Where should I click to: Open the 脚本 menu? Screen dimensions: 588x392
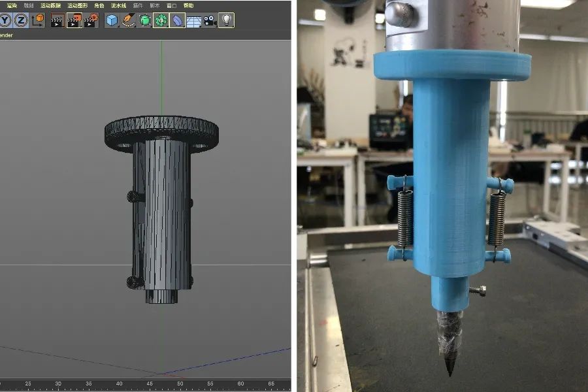[x=154, y=5]
